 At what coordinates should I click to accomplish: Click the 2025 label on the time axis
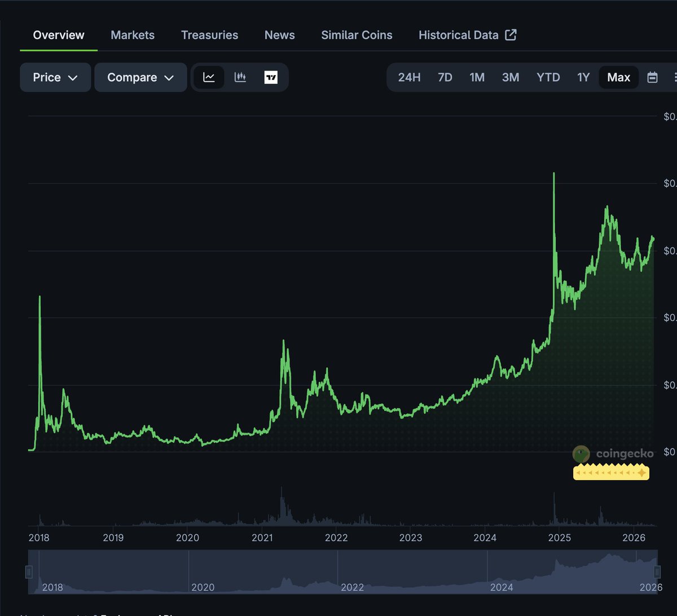tap(560, 538)
